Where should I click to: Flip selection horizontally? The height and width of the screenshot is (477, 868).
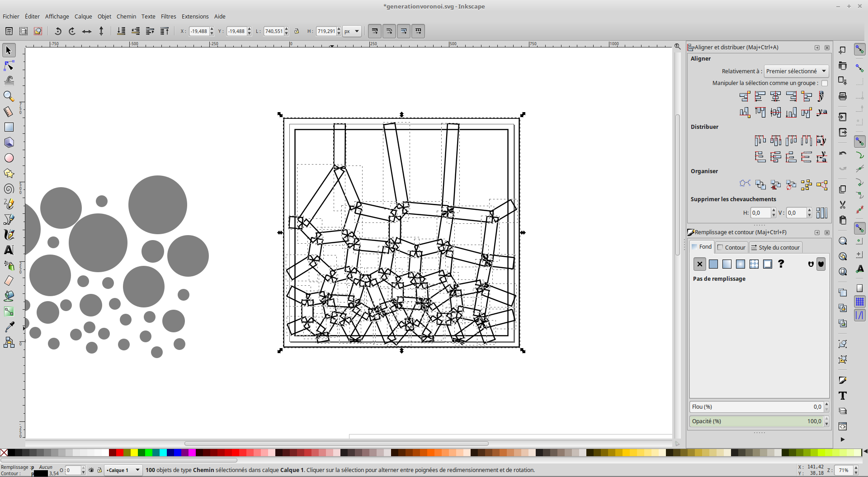[87, 31]
